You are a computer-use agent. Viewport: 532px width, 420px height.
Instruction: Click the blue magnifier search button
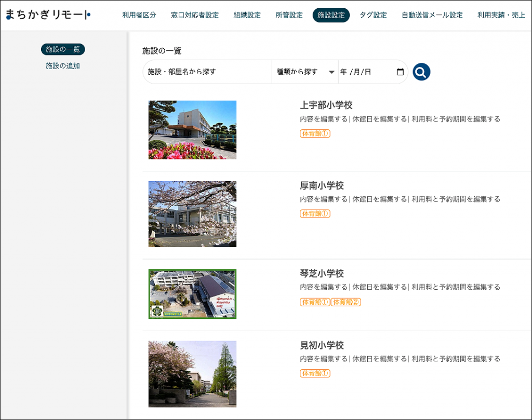[421, 72]
